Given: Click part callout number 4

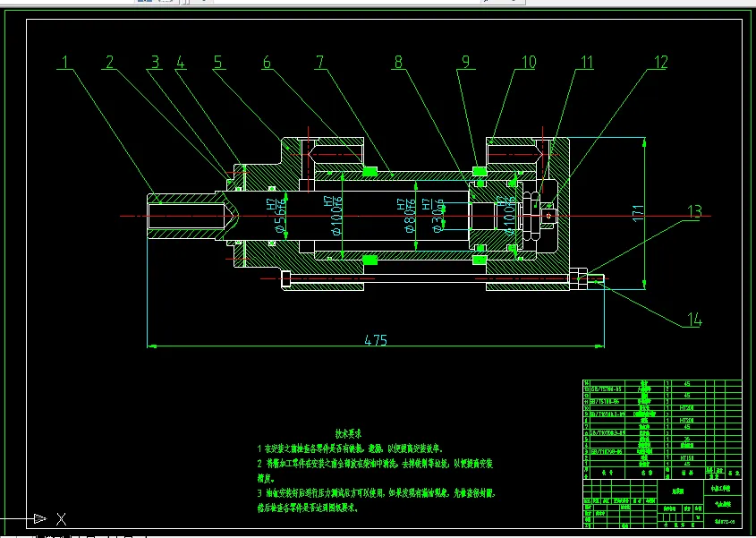Looking at the screenshot, I should coord(181,63).
